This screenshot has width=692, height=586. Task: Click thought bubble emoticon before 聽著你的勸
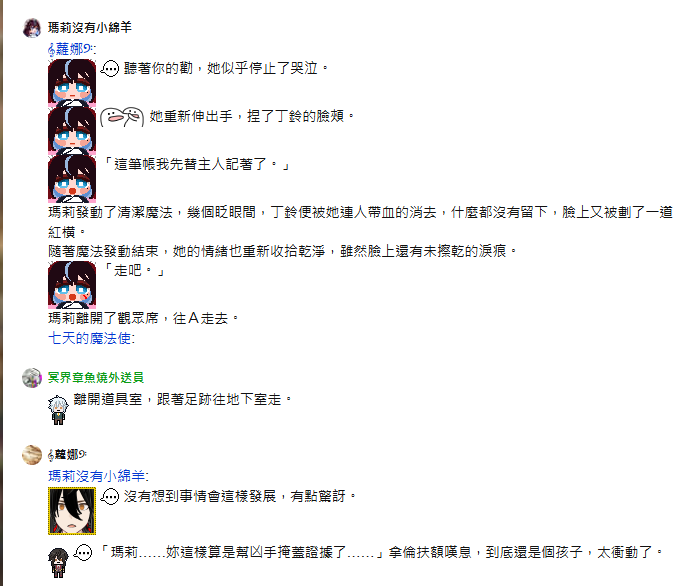click(x=109, y=68)
